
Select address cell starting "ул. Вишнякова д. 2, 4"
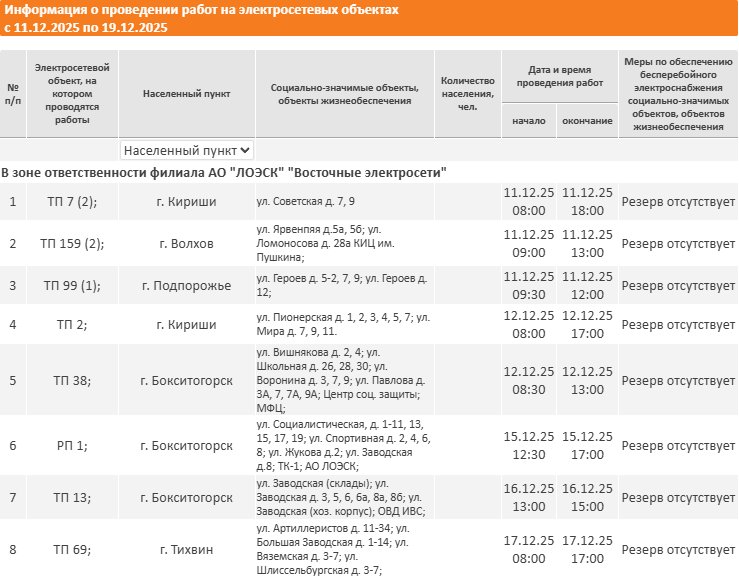click(345, 380)
